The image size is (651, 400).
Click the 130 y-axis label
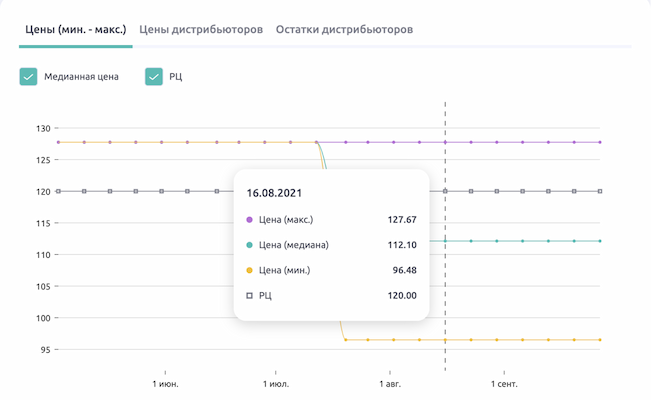tap(43, 128)
